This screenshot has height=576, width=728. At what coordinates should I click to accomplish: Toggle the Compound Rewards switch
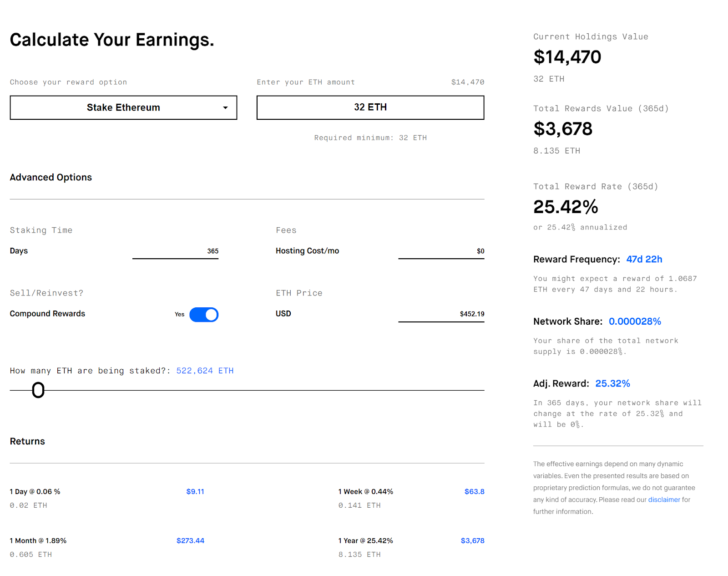[x=204, y=315]
